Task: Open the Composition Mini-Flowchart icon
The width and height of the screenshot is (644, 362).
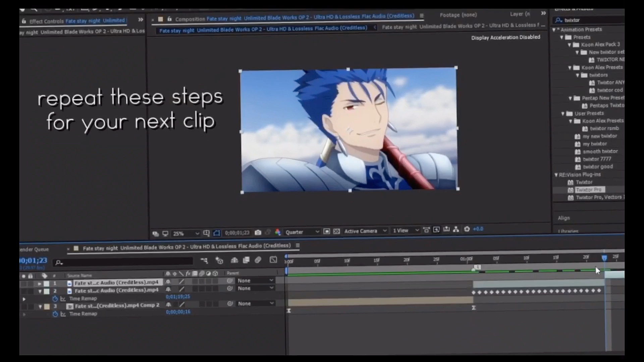Action: tap(204, 260)
